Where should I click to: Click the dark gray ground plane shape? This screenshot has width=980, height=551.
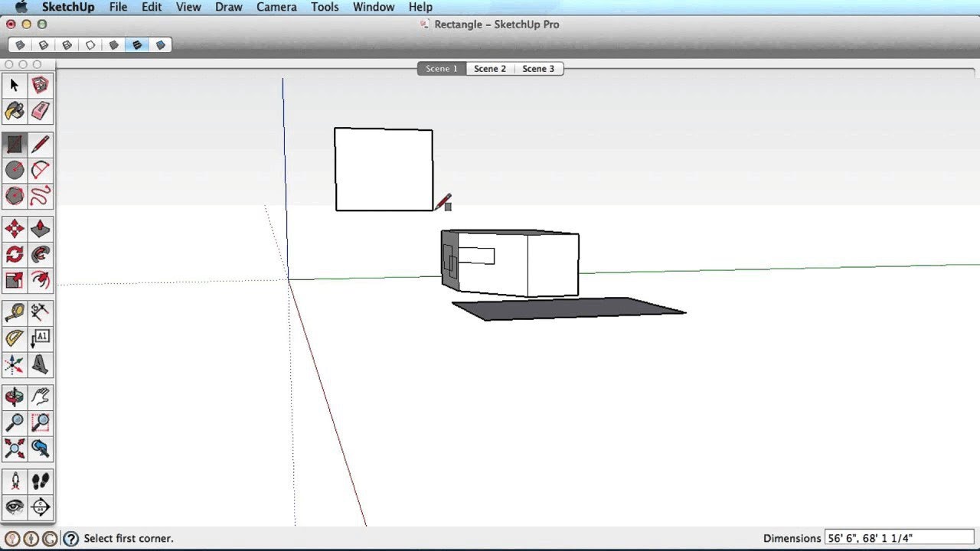click(x=568, y=308)
